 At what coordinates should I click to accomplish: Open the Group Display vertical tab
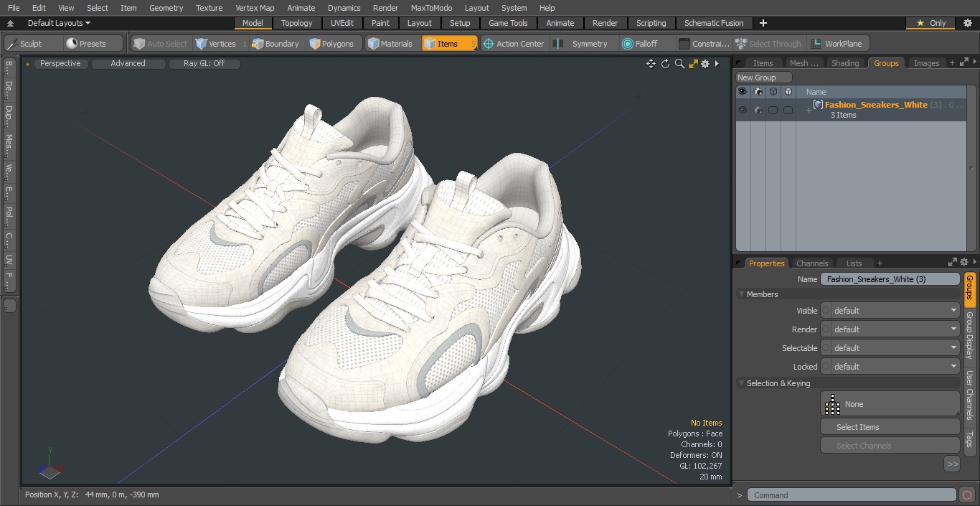click(x=969, y=336)
